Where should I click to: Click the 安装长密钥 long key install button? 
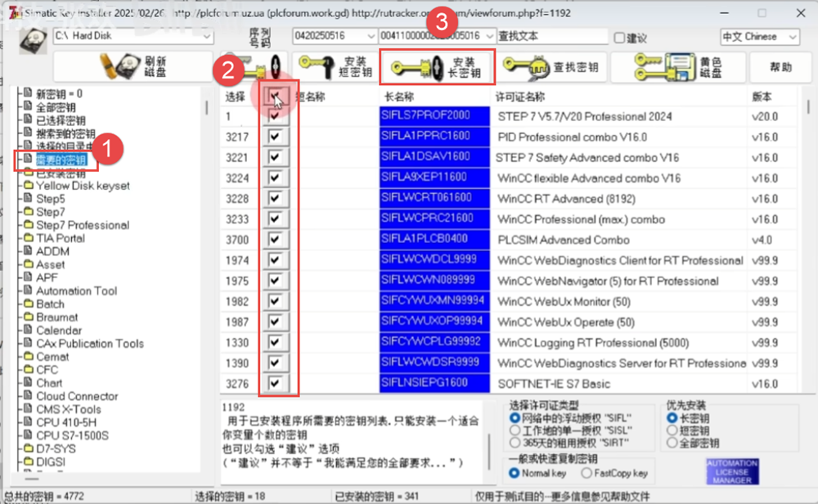437,67
